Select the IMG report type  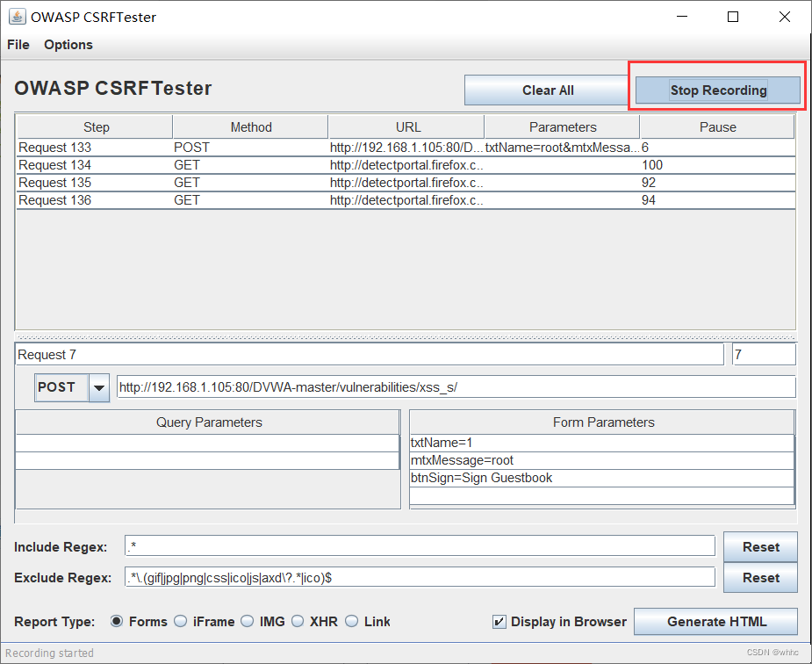[248, 621]
